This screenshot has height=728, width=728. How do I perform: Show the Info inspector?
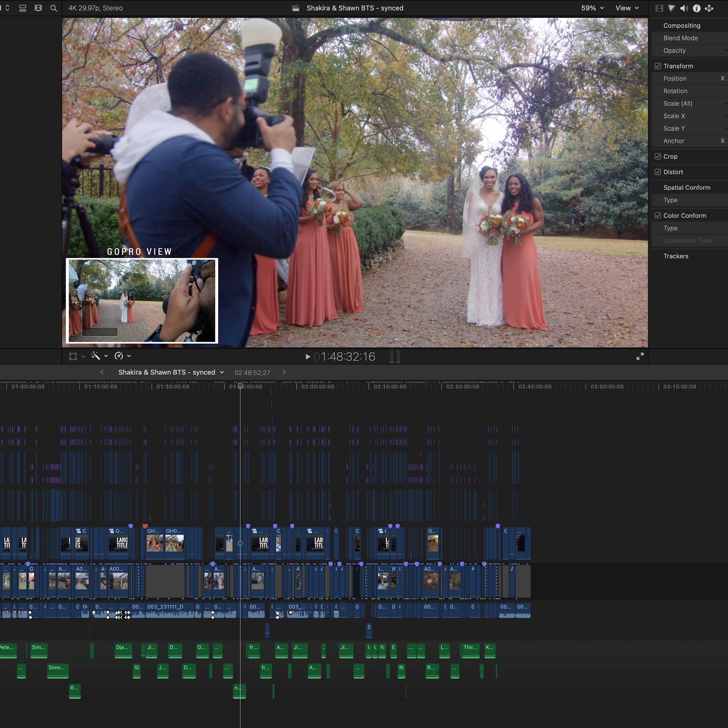click(x=696, y=8)
